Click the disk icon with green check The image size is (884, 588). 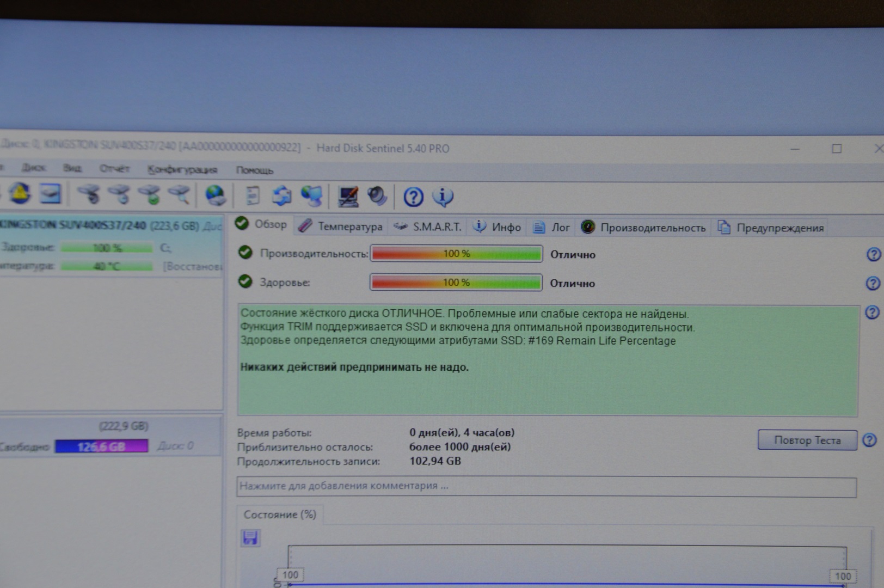pos(149,194)
